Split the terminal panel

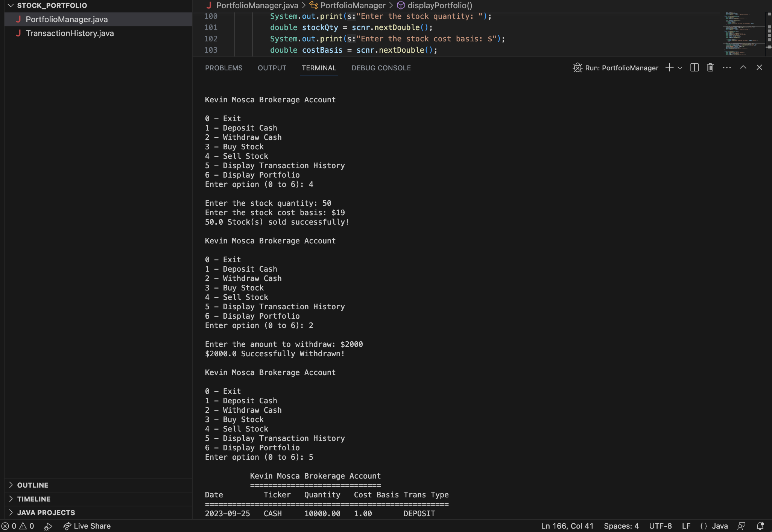tap(694, 68)
